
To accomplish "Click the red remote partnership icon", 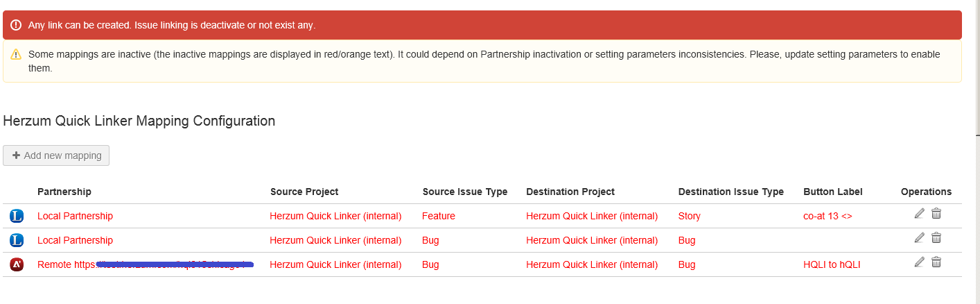I will point(17,264).
